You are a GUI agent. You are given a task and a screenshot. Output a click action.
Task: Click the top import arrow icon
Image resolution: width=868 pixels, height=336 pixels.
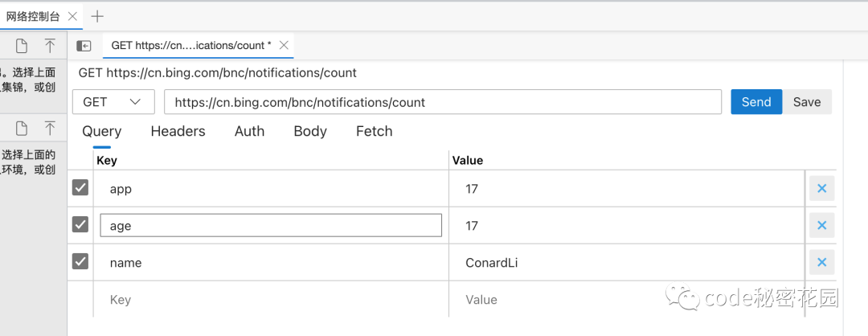[x=50, y=46]
